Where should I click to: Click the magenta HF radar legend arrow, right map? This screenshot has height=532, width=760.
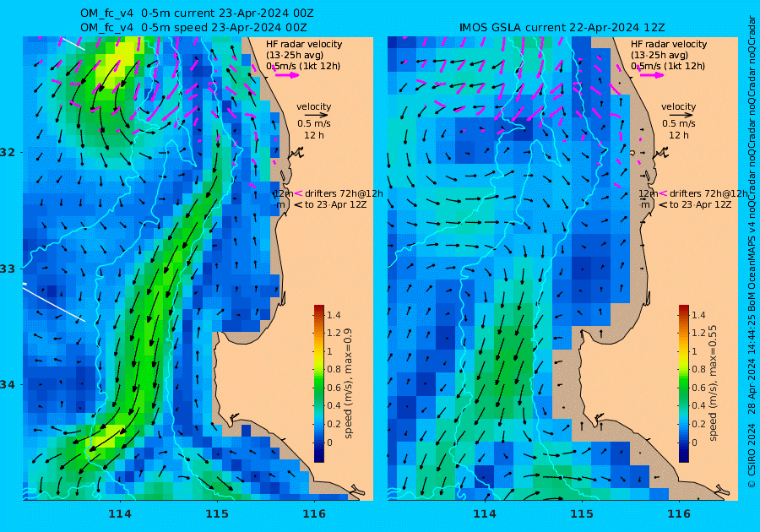[651, 75]
